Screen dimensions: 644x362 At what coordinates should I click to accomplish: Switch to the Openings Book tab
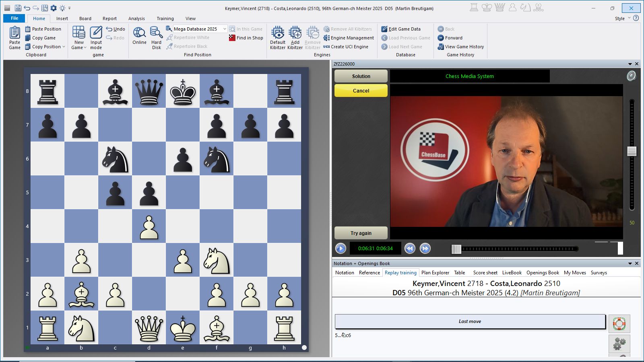[543, 273]
